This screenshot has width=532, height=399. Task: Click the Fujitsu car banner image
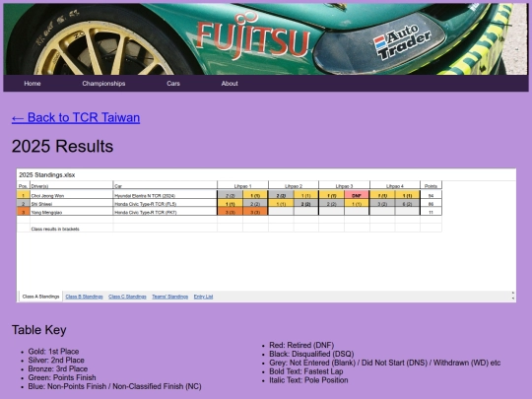click(266, 39)
